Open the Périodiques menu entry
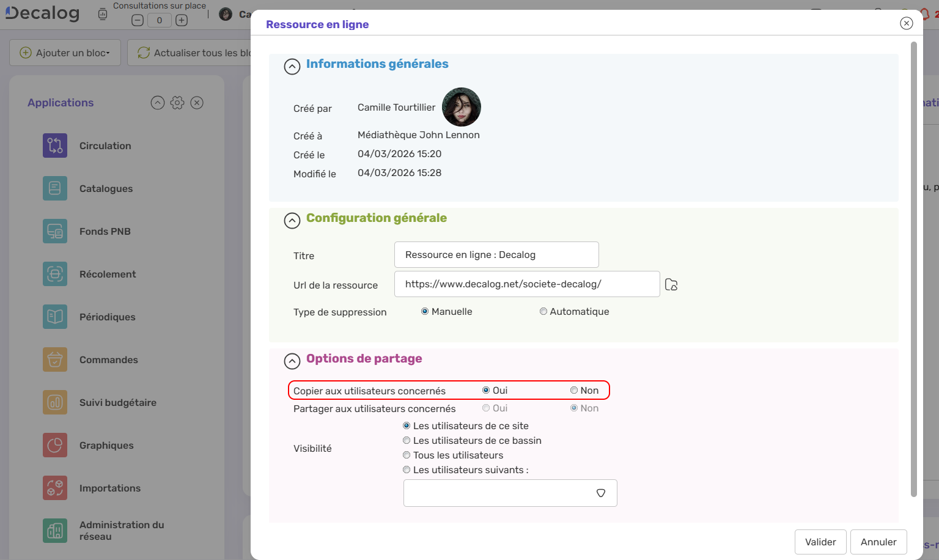The image size is (939, 560). (x=108, y=317)
